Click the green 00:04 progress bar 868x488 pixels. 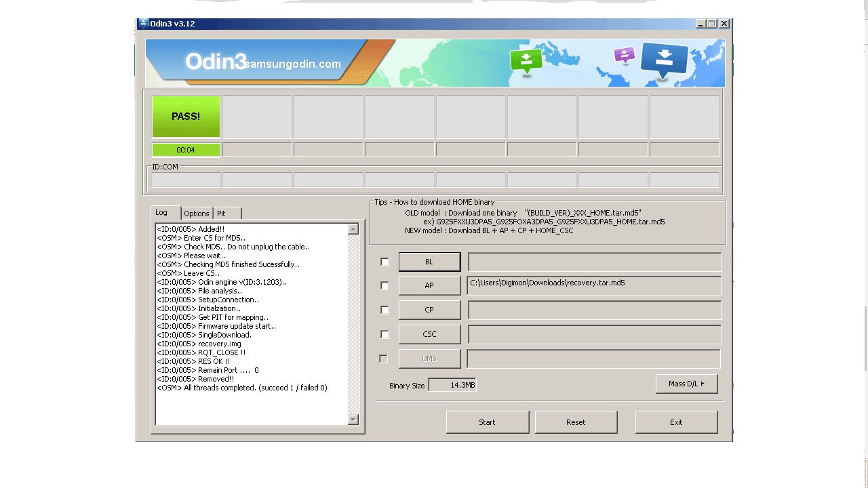pyautogui.click(x=186, y=150)
